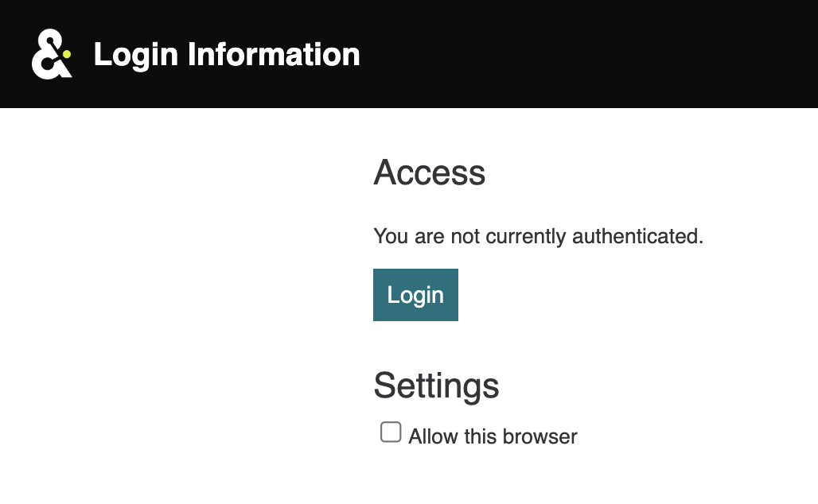Viewport: 818px width, 504px height.
Task: Click the yellow dot in the logo
Action: coord(67,54)
